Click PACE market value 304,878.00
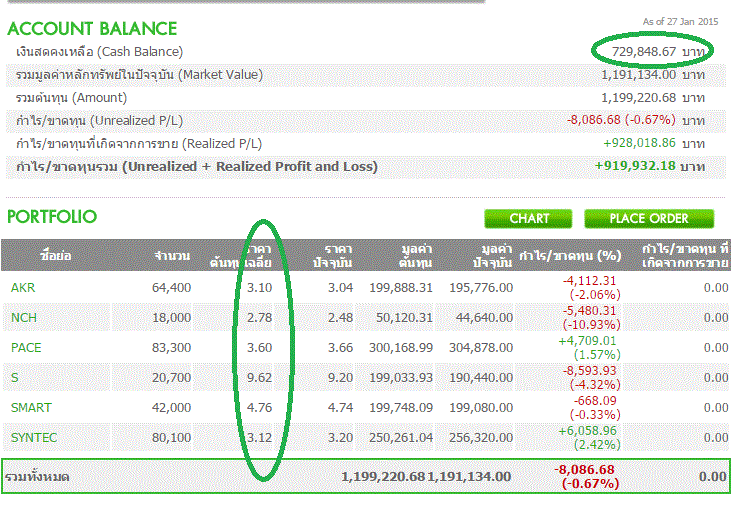This screenshot has width=735, height=520. tap(481, 347)
